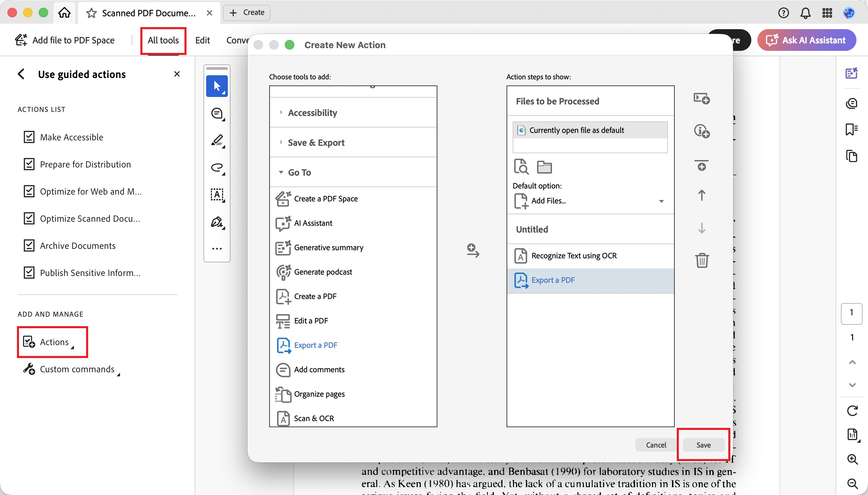Expand the Accessibility tools section
The width and height of the screenshot is (868, 495).
click(x=353, y=113)
